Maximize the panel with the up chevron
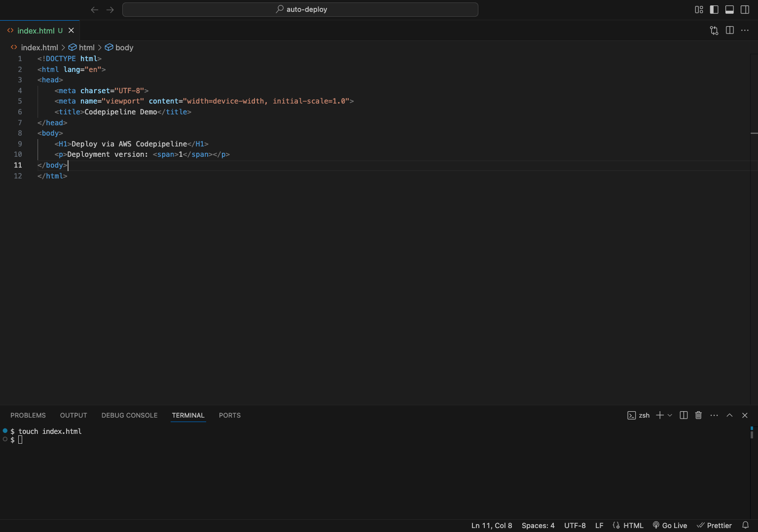 [x=729, y=416]
